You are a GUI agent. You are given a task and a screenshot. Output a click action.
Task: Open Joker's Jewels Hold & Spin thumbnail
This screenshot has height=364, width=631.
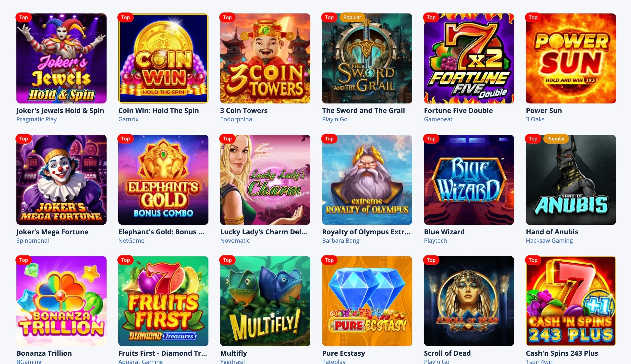[61, 58]
